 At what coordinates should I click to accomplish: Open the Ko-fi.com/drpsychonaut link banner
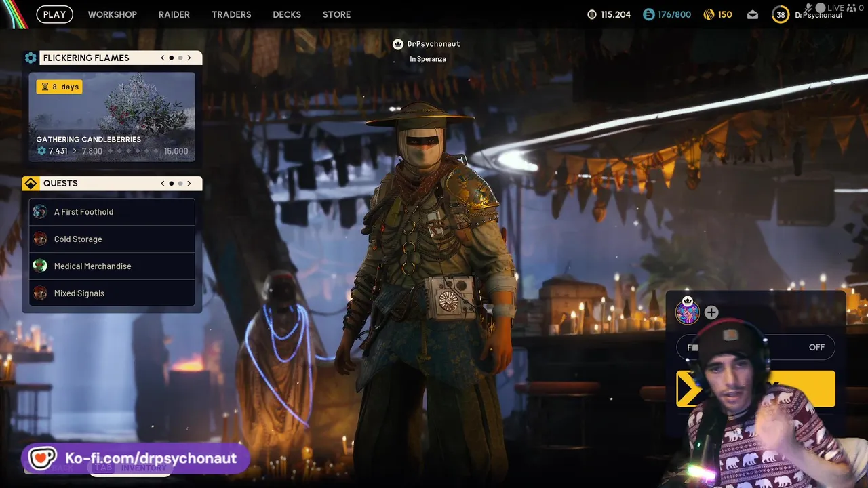136,459
